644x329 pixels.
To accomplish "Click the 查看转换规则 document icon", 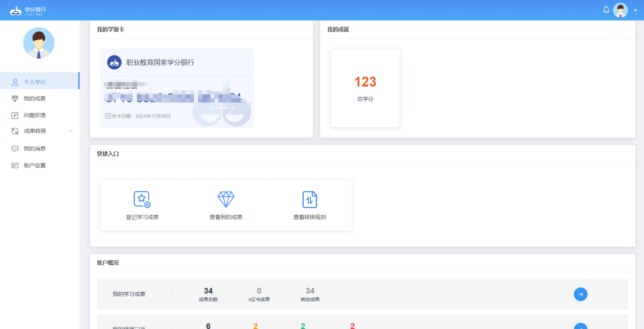I will click(x=309, y=200).
